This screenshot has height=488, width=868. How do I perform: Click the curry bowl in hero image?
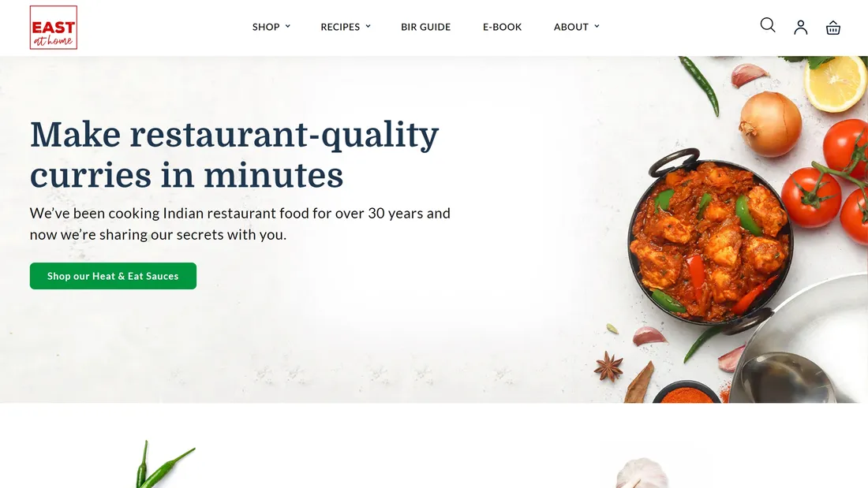coord(711,240)
